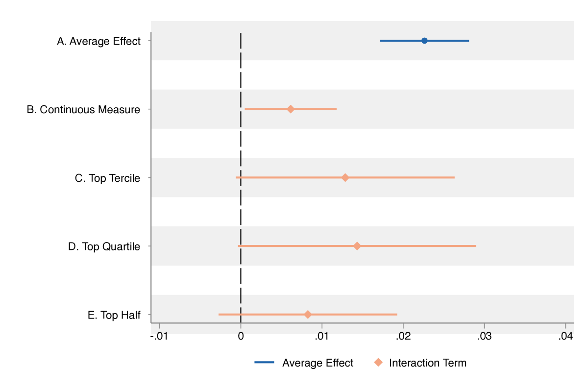The image size is (588, 392).
Task: Click the x-axis tick label '0'
Action: pyautogui.click(x=241, y=337)
